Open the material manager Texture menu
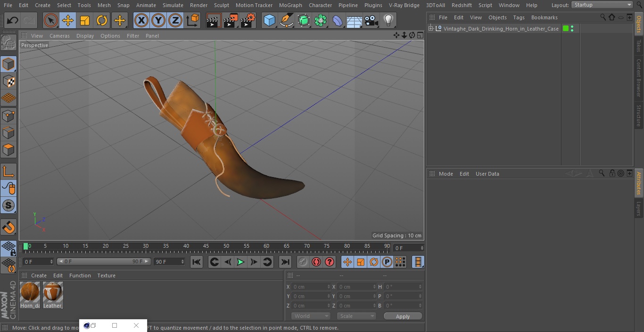The width and height of the screenshot is (644, 332). click(x=106, y=275)
